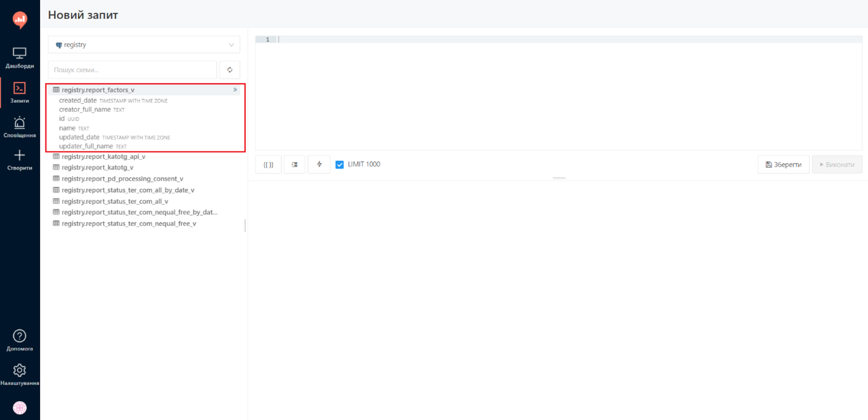Format the query with indent button

pos(295,165)
